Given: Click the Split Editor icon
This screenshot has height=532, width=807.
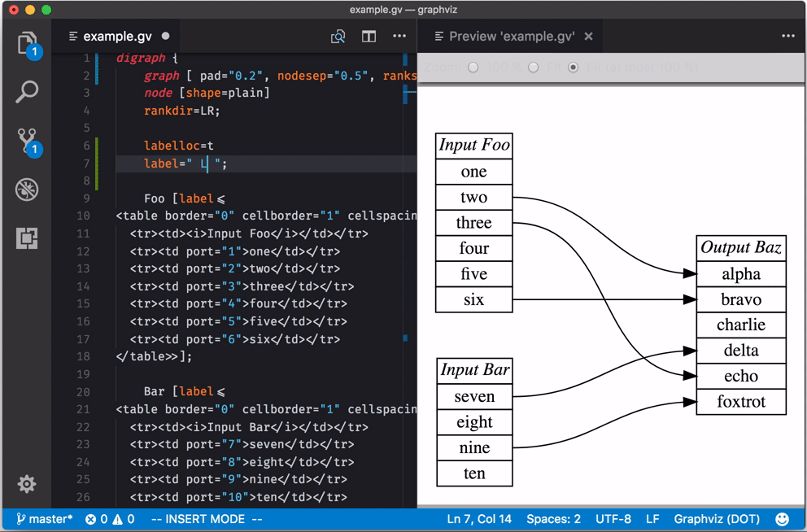Looking at the screenshot, I should tap(369, 37).
